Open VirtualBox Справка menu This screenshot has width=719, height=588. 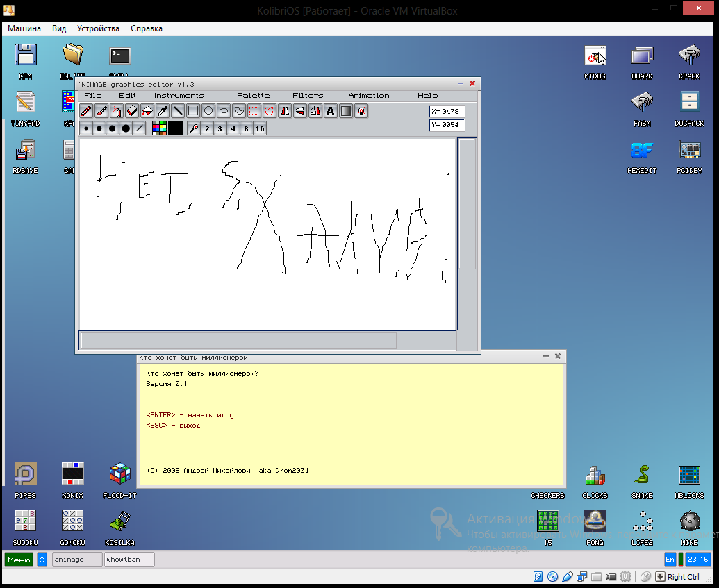[x=147, y=28]
